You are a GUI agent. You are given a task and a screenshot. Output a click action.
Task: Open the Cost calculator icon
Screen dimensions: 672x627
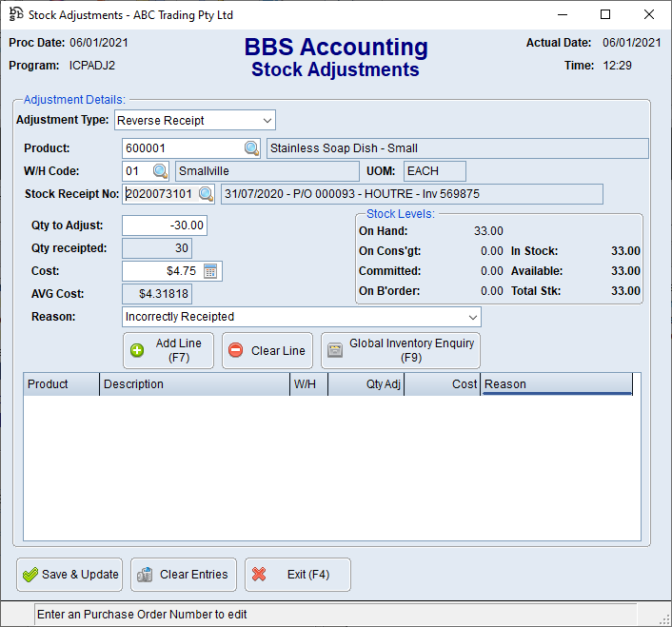tap(210, 271)
